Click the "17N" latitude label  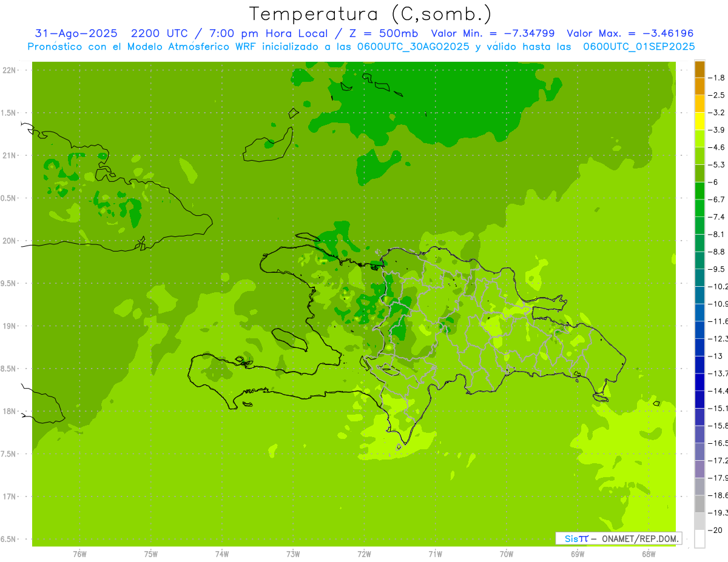pos(9,497)
